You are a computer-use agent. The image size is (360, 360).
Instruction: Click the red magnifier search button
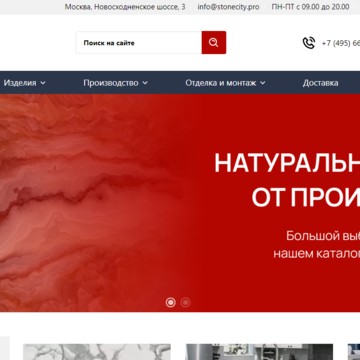click(x=214, y=42)
